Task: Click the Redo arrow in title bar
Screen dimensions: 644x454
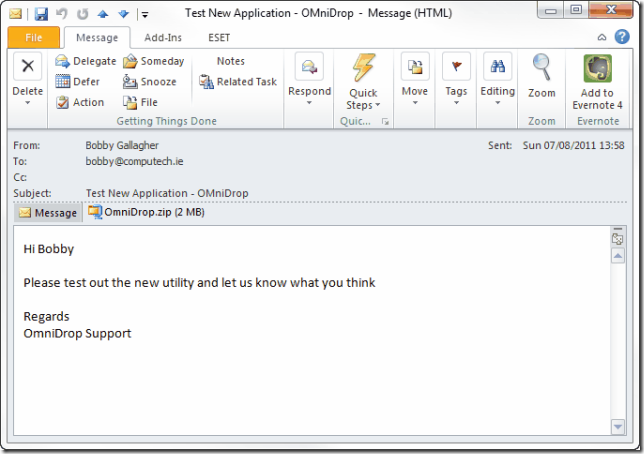Action: coord(82,14)
